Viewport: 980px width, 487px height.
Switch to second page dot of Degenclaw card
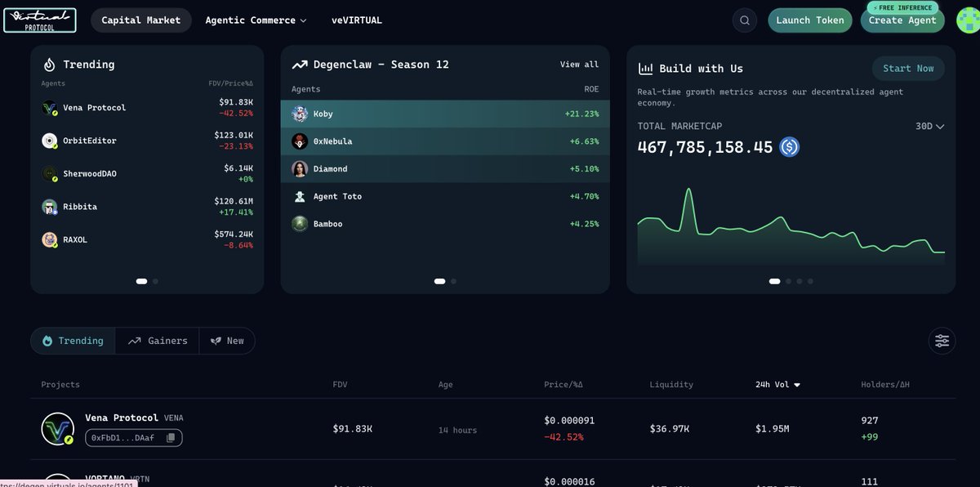tap(453, 281)
